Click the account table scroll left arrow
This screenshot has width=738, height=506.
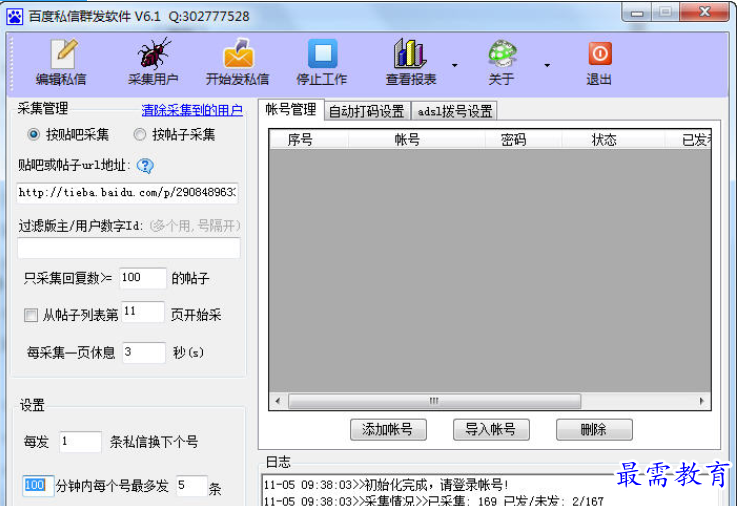(278, 401)
